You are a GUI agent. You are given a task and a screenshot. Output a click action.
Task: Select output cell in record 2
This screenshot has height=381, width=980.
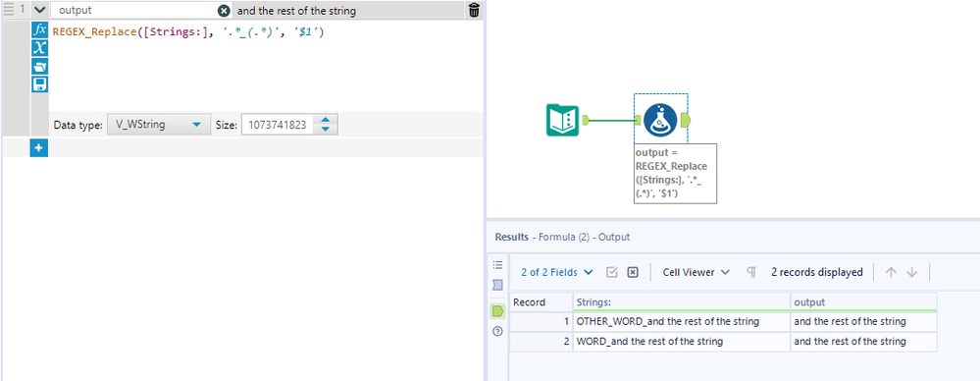(863, 342)
